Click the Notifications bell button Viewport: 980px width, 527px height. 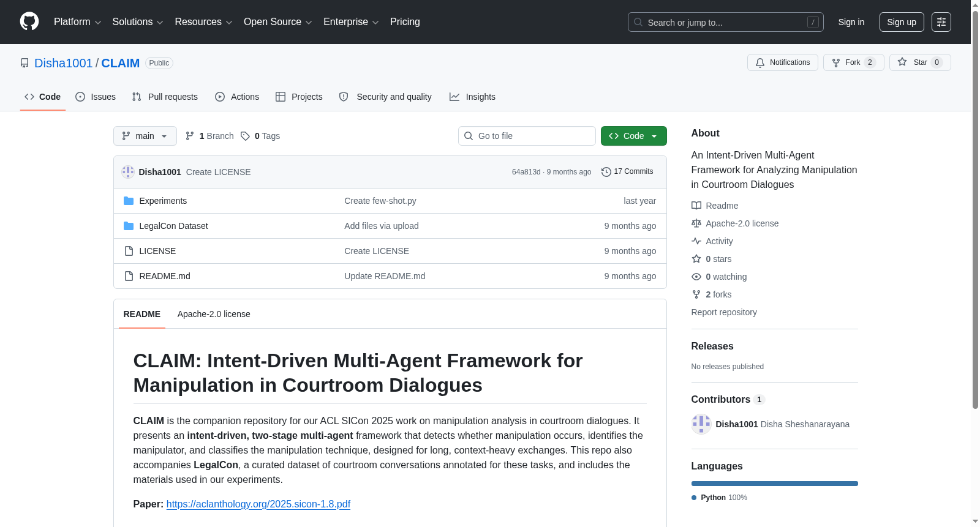tap(783, 62)
